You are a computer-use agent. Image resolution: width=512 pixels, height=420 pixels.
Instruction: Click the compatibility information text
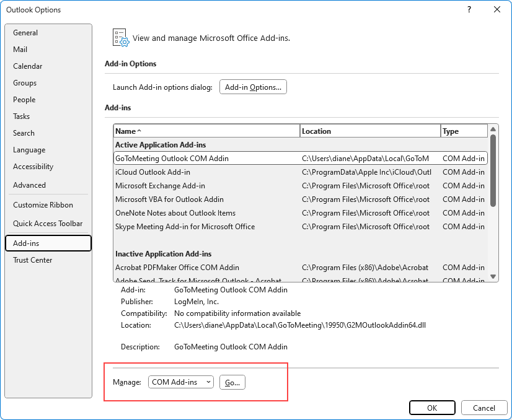pos(237,313)
